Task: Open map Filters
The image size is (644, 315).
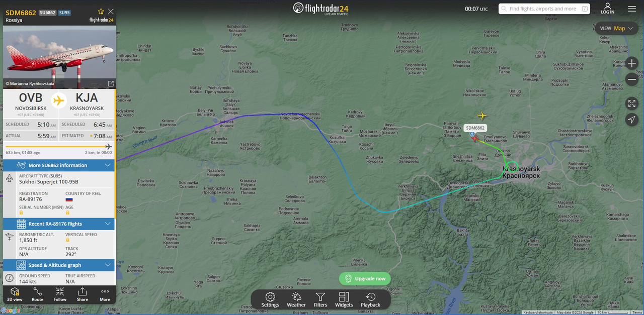Action: (320, 299)
